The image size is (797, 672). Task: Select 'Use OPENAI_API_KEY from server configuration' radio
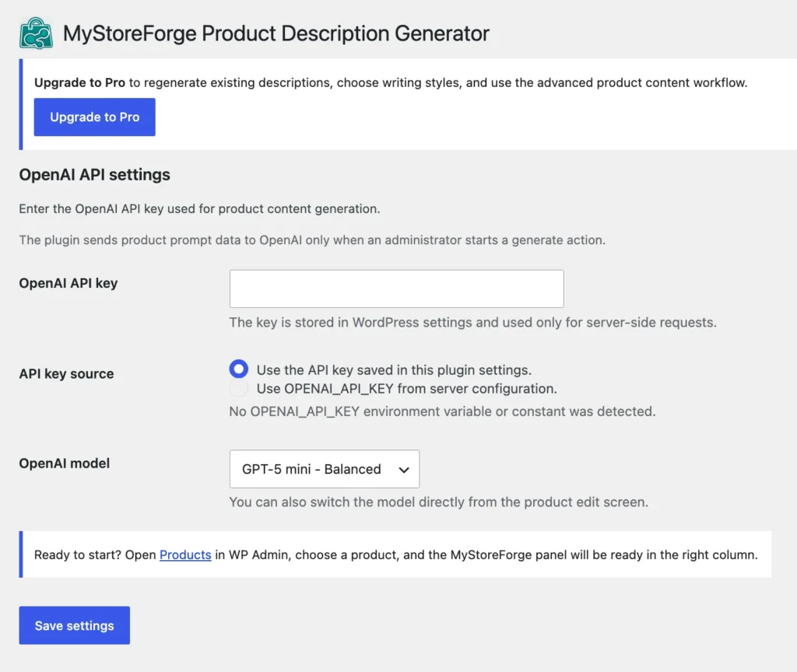coord(238,388)
